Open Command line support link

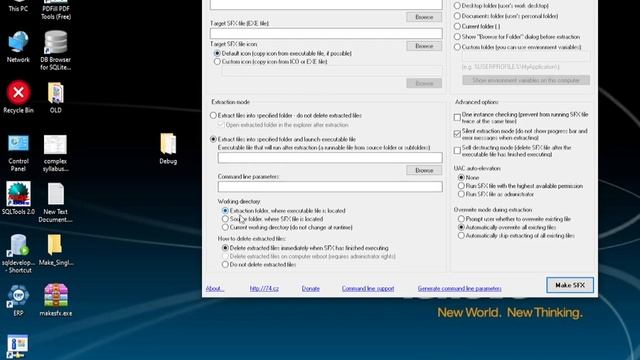pyautogui.click(x=368, y=289)
